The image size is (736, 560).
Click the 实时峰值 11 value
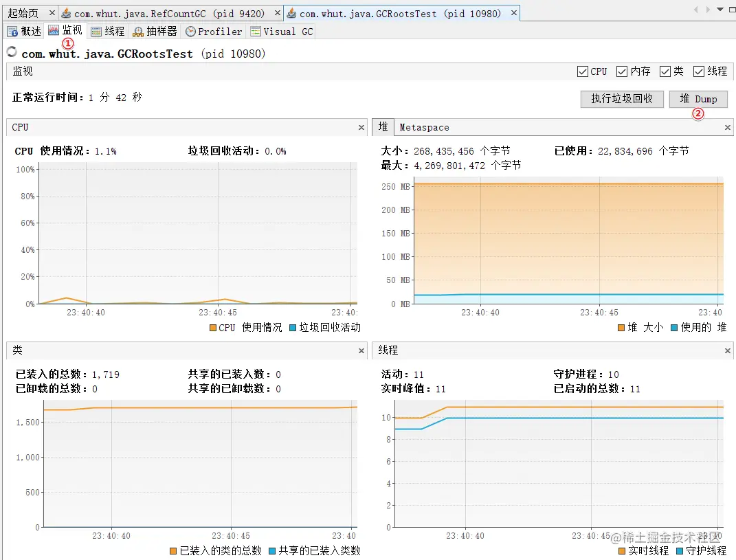[x=441, y=389]
